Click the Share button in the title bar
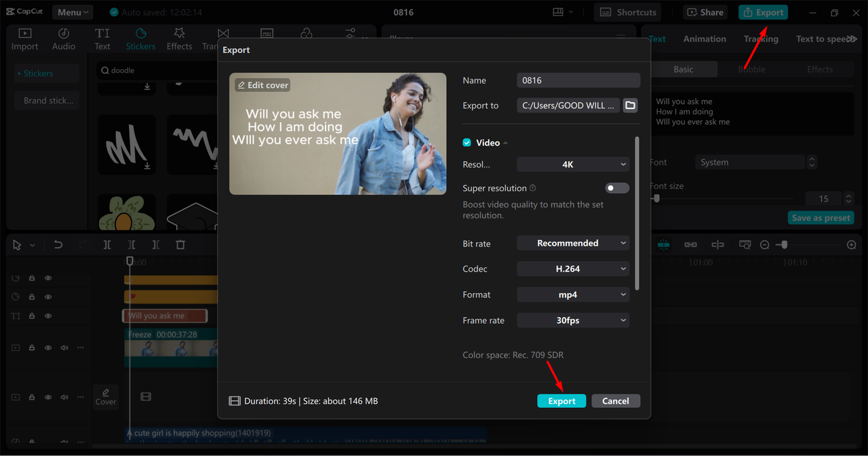Viewport: 868px width, 456px height. point(705,12)
